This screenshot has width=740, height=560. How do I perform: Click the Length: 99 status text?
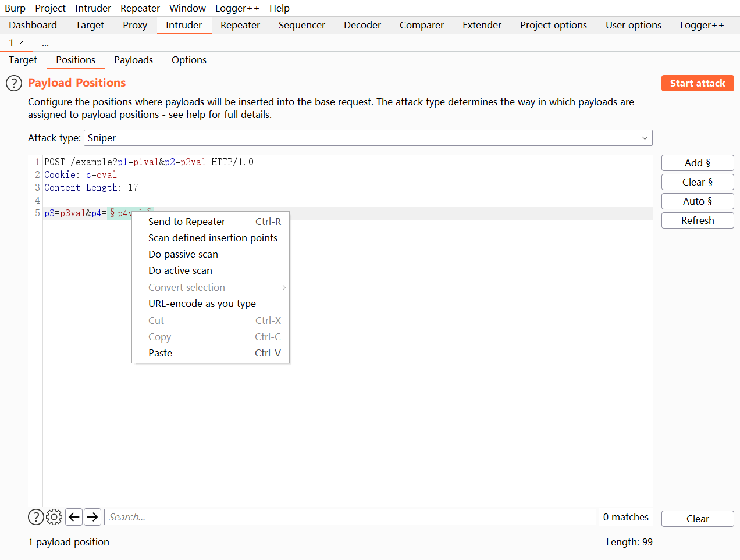(x=629, y=542)
